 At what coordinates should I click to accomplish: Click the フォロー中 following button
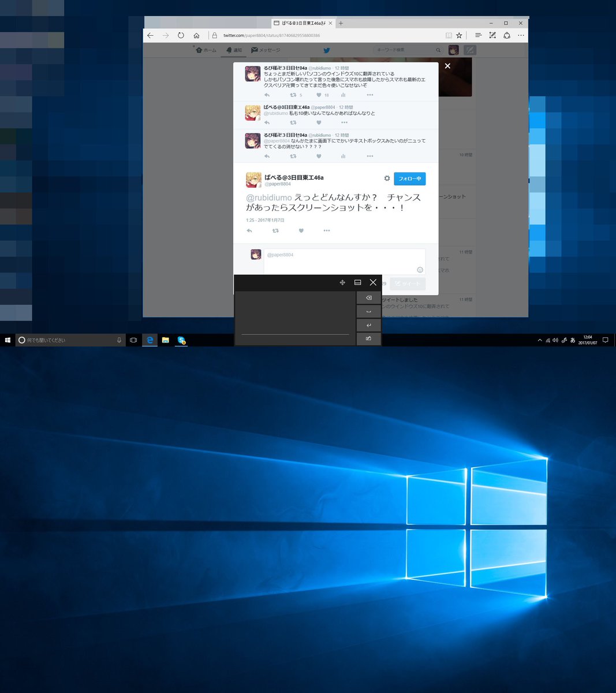(410, 178)
